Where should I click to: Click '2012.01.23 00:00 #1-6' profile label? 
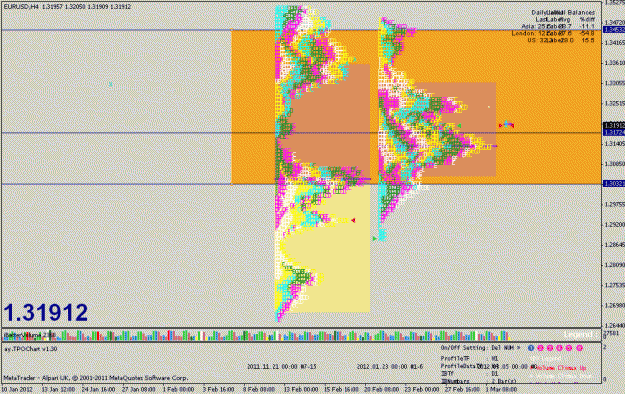[x=390, y=366]
